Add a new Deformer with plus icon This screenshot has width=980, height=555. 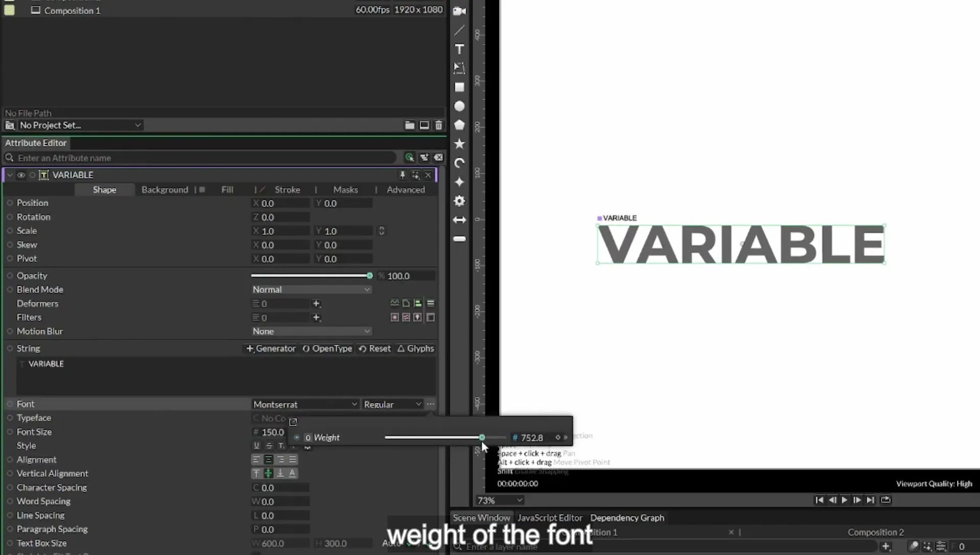(x=316, y=304)
